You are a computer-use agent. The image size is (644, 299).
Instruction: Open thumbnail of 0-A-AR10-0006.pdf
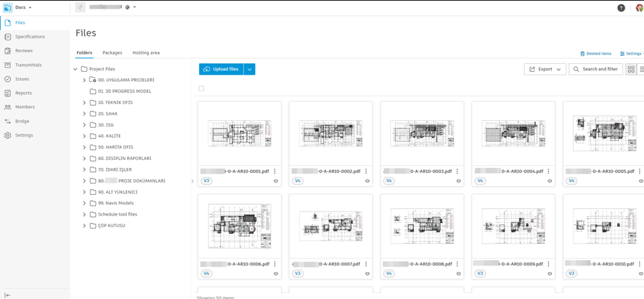239,226
